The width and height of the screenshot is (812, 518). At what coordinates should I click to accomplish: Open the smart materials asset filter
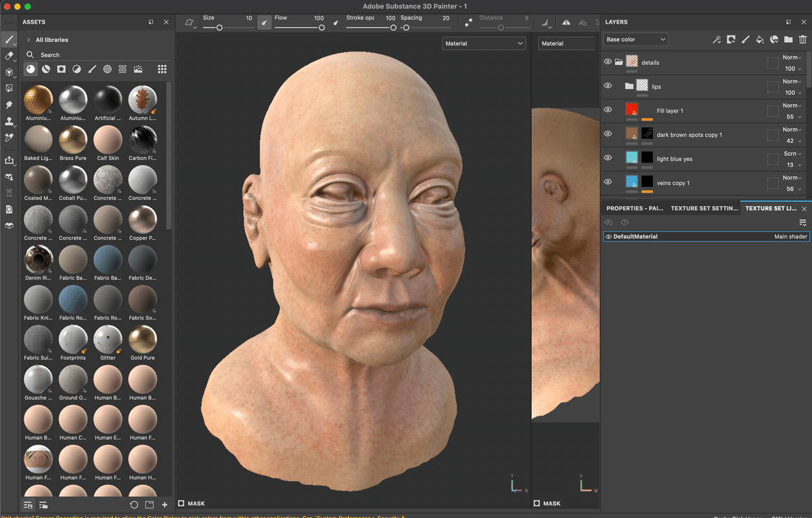point(46,69)
